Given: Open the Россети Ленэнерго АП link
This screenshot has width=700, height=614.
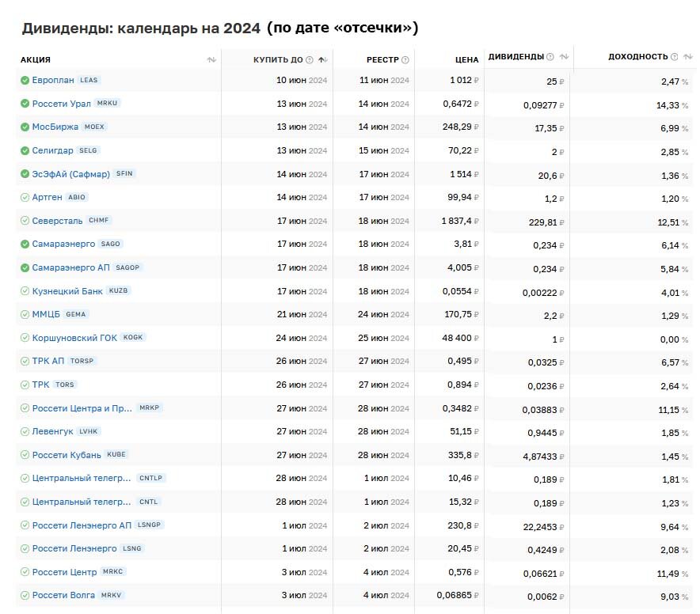Looking at the screenshot, I should pyautogui.click(x=82, y=525).
